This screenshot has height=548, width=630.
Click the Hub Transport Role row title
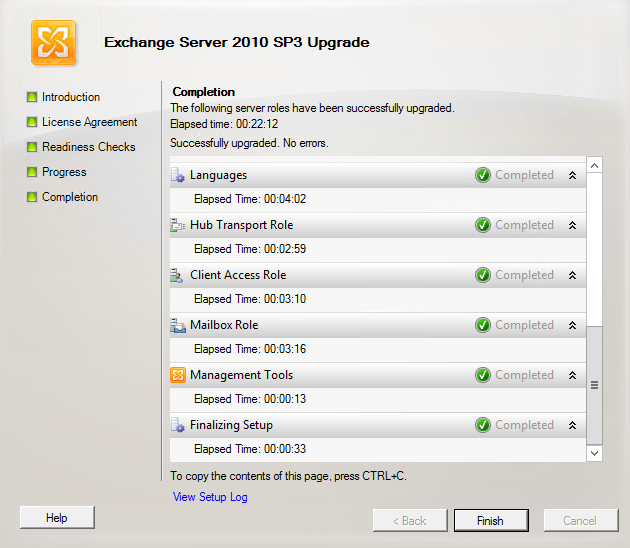241,225
